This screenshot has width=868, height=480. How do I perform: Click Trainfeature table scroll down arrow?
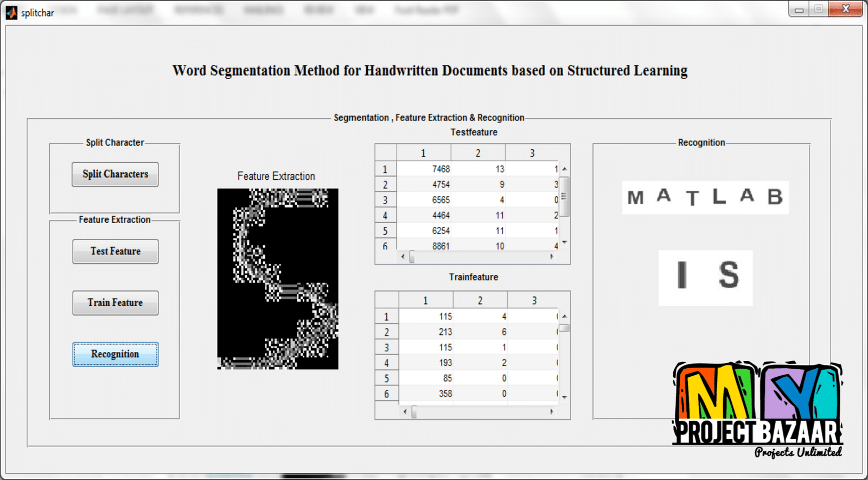[x=564, y=397]
